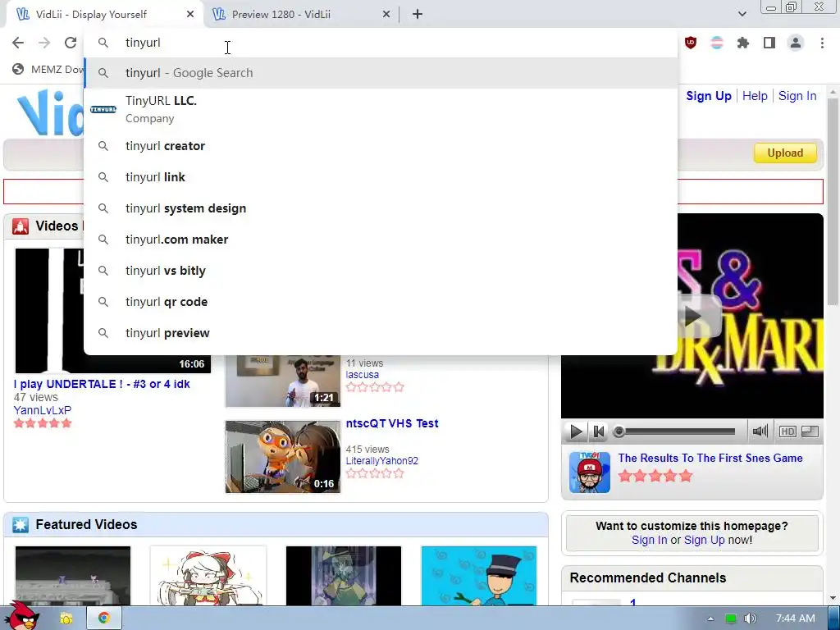
Task: Click the Sign Up link in header
Action: (x=708, y=96)
